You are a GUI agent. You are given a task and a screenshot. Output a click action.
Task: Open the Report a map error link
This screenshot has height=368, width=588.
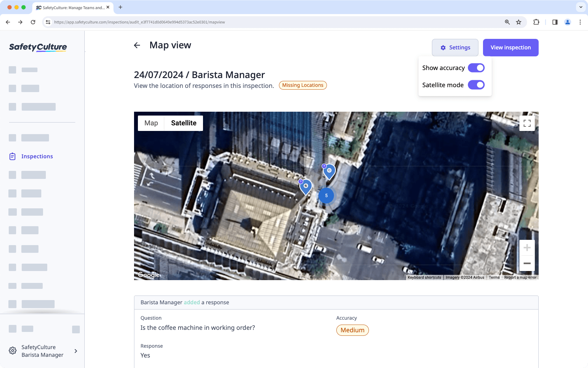520,277
